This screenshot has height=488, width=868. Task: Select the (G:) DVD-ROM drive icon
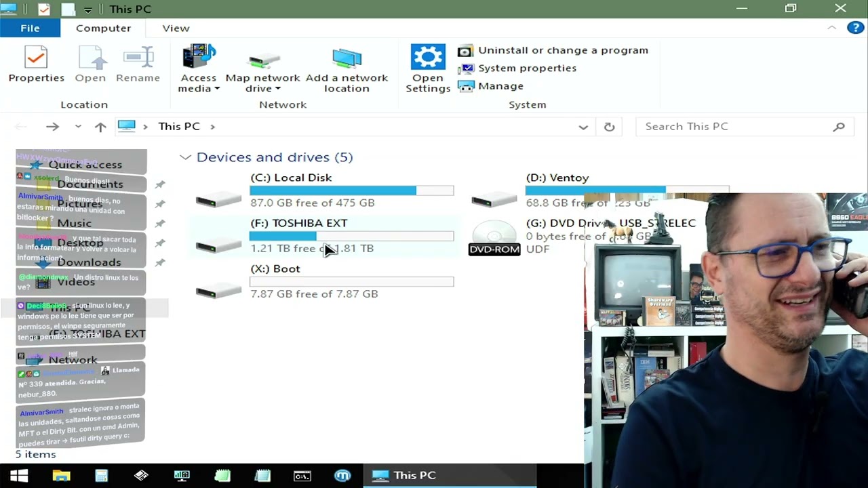coord(494,237)
